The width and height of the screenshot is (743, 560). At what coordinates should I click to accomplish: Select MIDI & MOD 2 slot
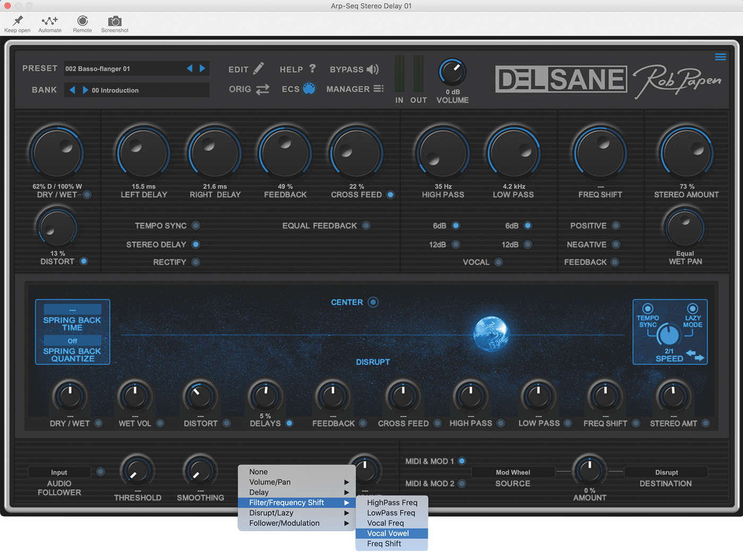[x=462, y=484]
